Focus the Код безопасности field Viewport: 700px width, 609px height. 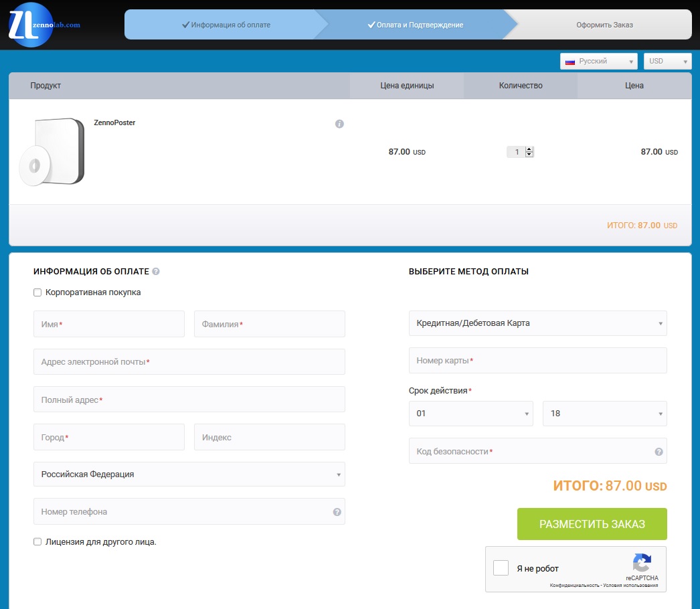[538, 451]
